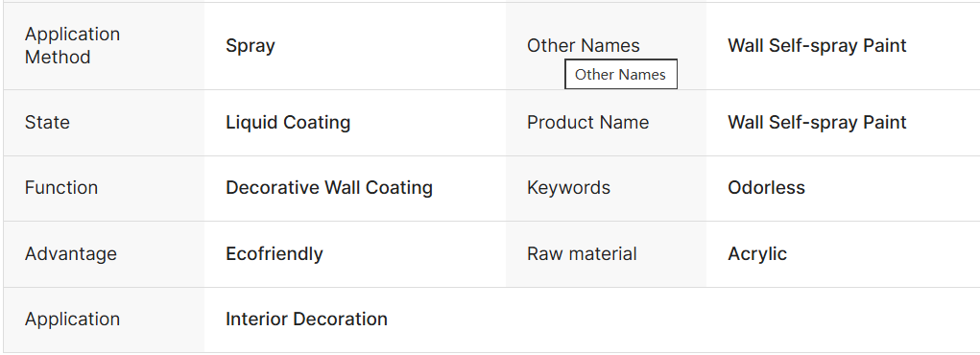Click the Raw material label
Viewport: 980px width, 355px height.
582,253
